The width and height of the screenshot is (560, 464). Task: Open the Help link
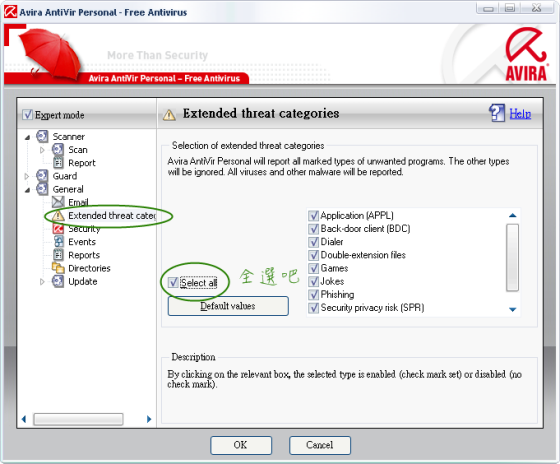520,114
